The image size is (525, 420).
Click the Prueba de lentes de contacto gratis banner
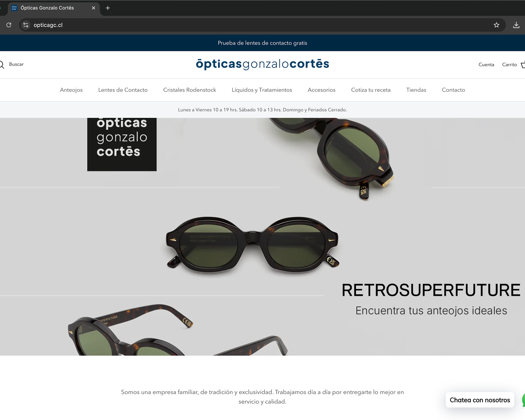click(x=262, y=43)
